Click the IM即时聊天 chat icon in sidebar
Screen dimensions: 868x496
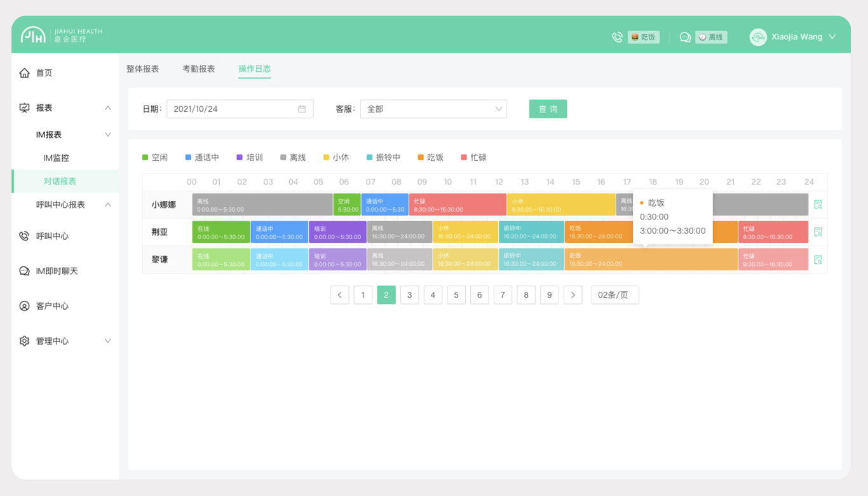[24, 271]
